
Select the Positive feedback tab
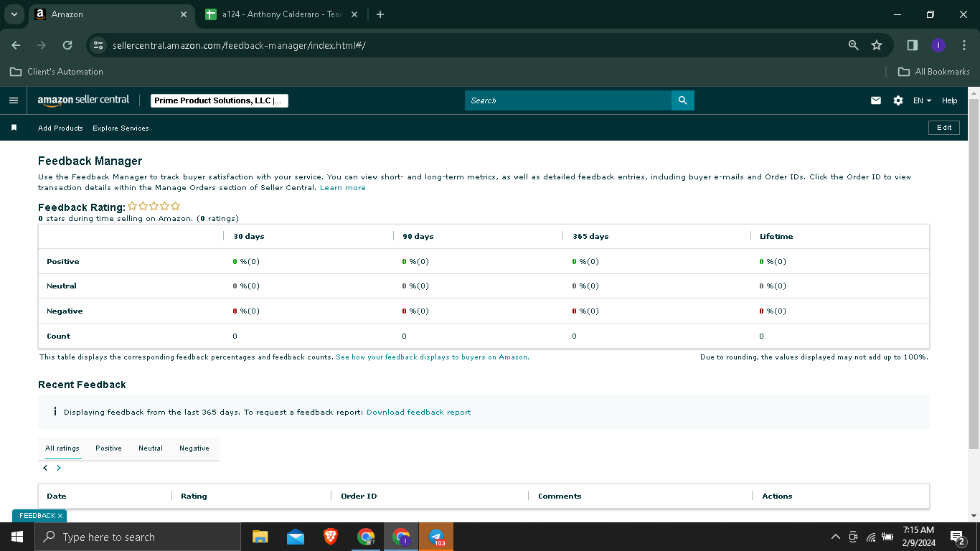tap(108, 448)
